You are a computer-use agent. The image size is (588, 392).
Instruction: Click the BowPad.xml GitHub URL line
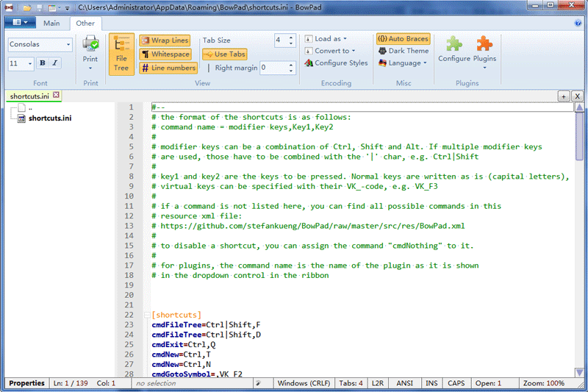pyautogui.click(x=308, y=226)
